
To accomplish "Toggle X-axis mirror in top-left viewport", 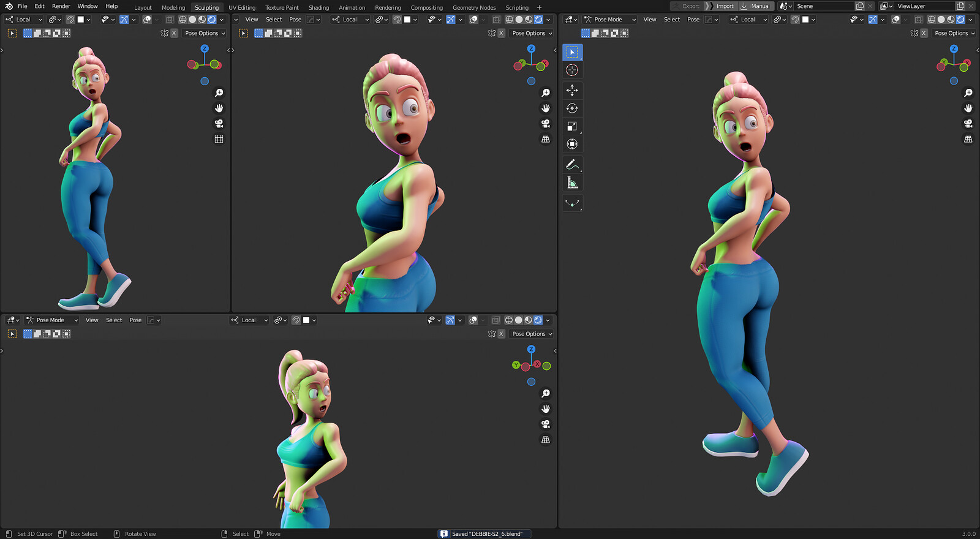I will point(174,33).
